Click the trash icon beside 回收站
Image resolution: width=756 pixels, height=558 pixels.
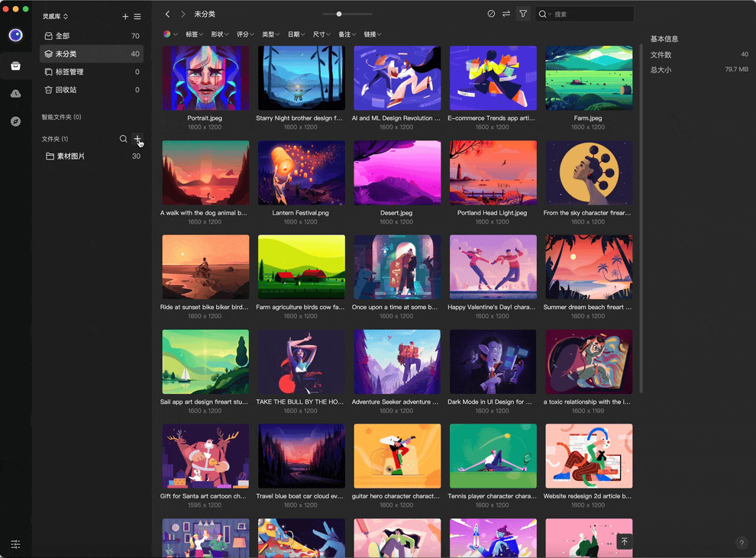[48, 89]
